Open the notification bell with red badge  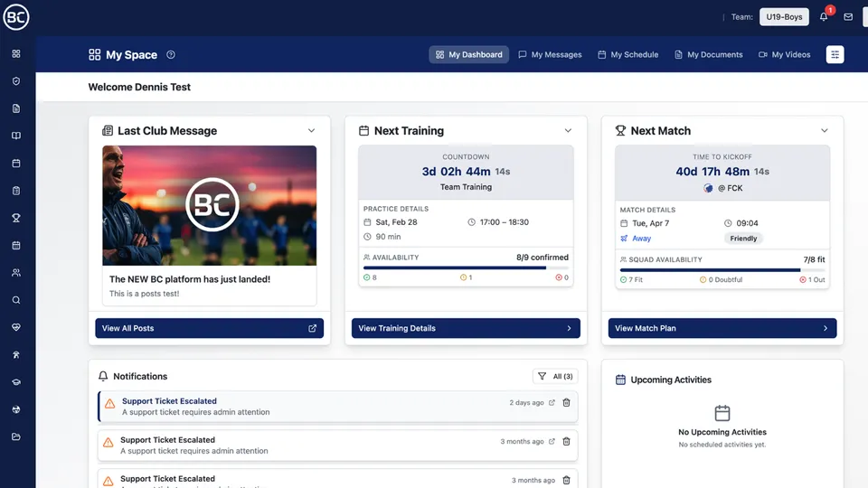click(824, 16)
